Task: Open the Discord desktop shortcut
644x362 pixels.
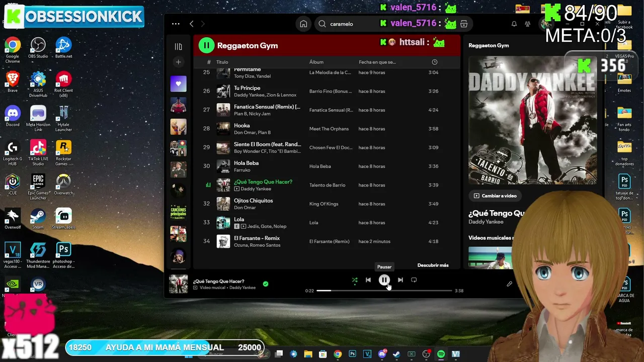Action: [13, 117]
